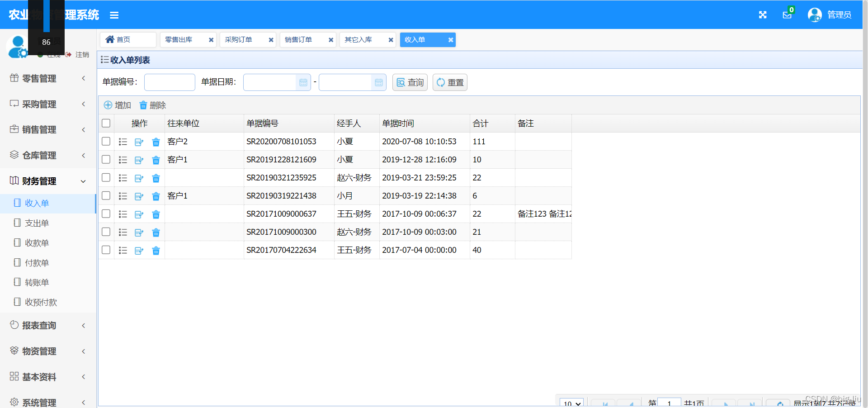Screen dimensions: 868x408
Task: Edit the SR20171009000637 record
Action: point(139,214)
